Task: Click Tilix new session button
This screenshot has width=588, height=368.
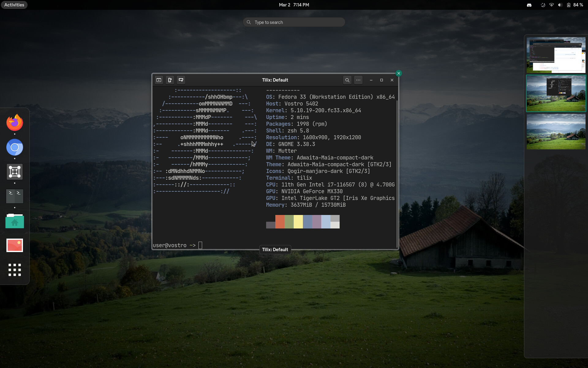Action: [x=159, y=80]
